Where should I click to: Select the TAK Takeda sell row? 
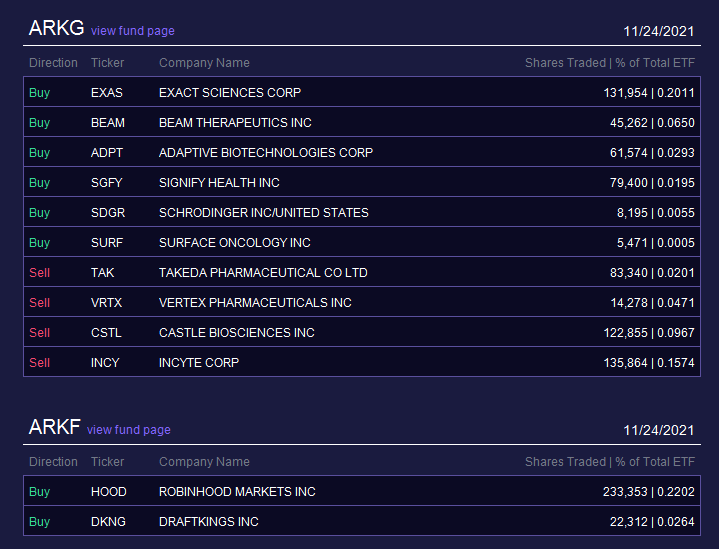(362, 272)
